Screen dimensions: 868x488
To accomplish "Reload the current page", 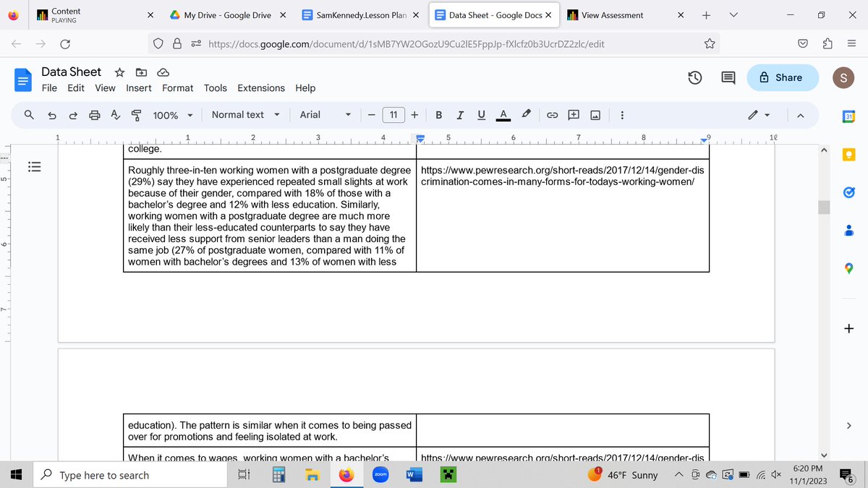I will tap(65, 44).
